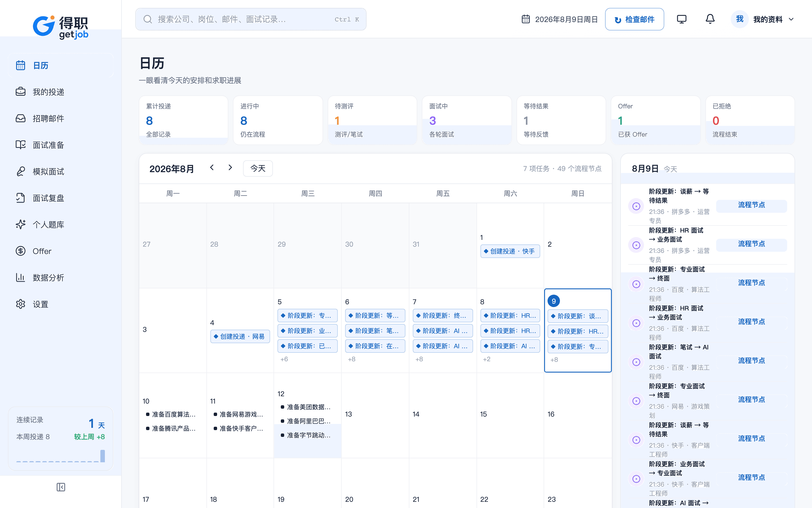Click the sparkle icon for 个人题库

[21, 224]
